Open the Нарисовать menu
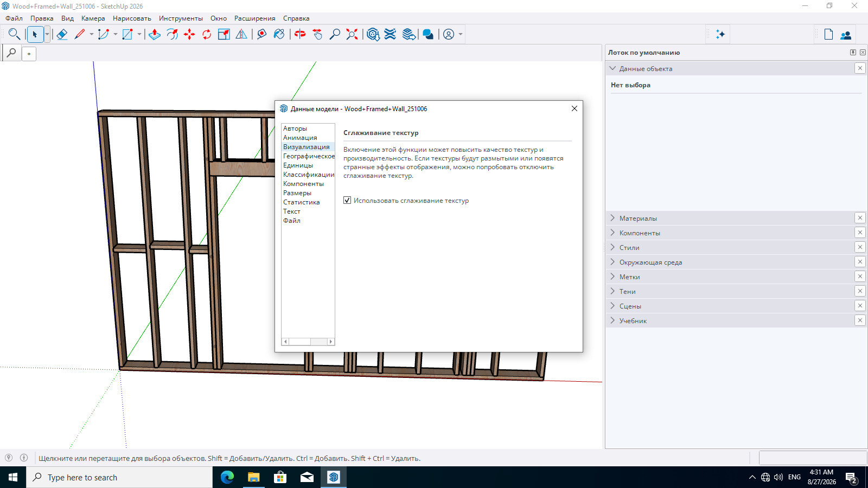This screenshot has height=488, width=868. (x=132, y=18)
